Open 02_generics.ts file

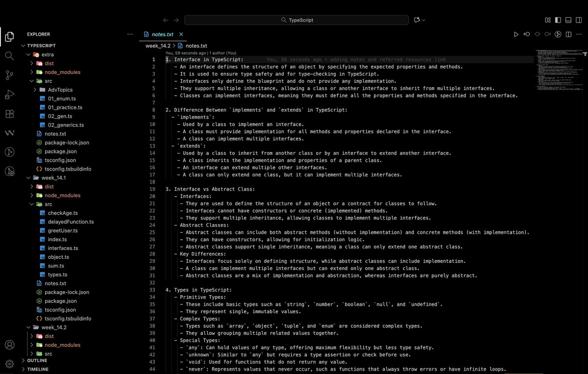click(x=66, y=125)
